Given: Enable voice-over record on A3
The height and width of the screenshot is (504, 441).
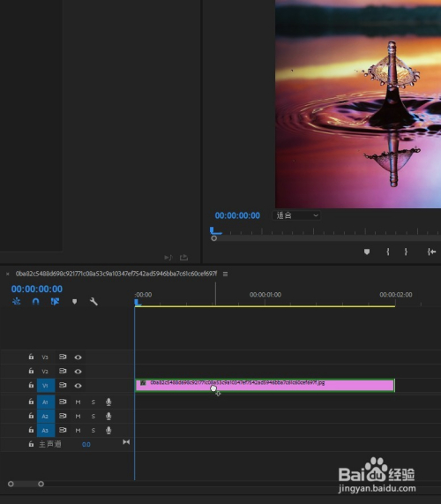Looking at the screenshot, I should (108, 430).
